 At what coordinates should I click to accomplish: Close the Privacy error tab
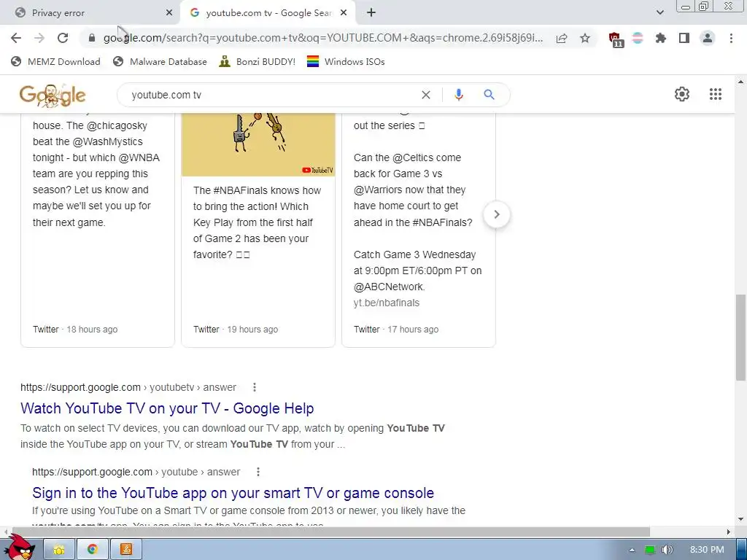tap(169, 13)
